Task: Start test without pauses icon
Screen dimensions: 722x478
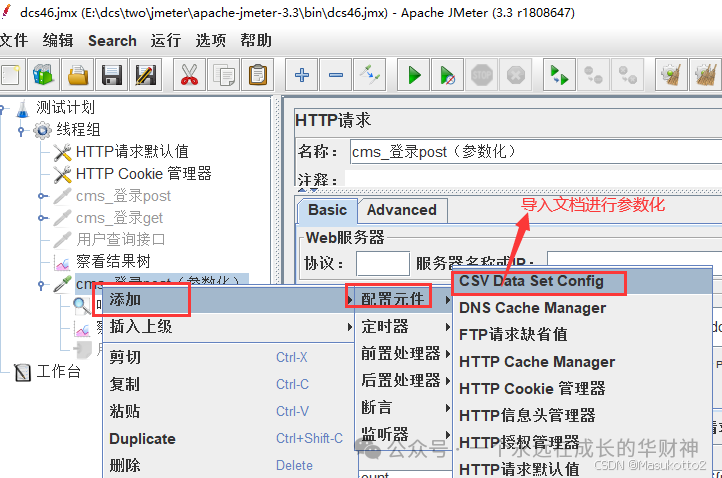Action: [448, 75]
